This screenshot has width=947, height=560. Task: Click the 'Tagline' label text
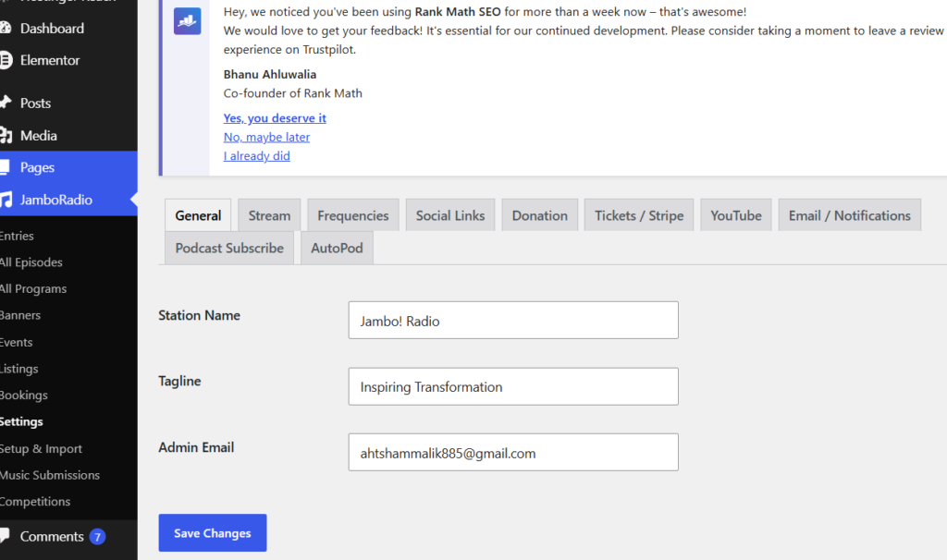[179, 382]
